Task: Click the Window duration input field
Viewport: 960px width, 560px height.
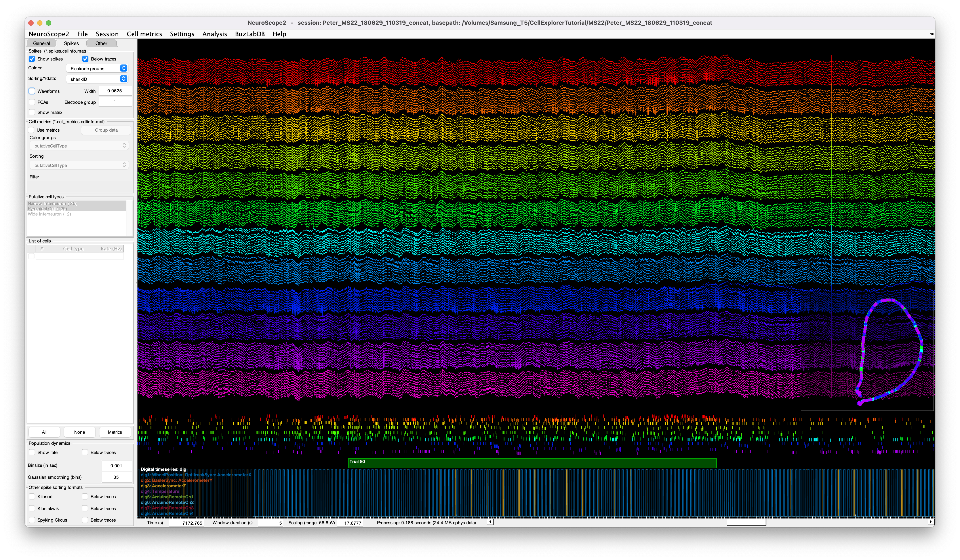Action: pyautogui.click(x=270, y=523)
